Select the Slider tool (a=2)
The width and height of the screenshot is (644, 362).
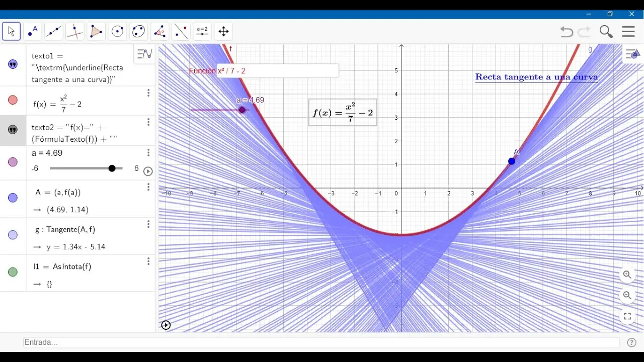[x=202, y=31]
